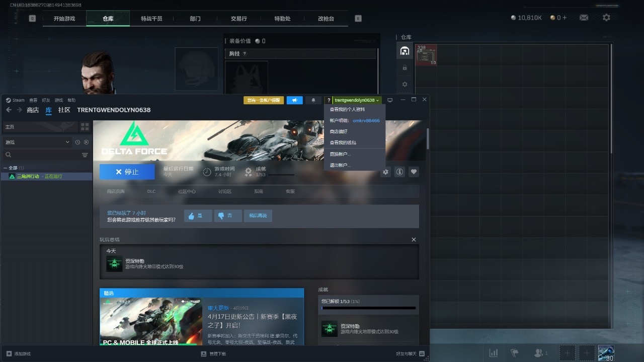Click the library grid view icon
The height and width of the screenshot is (362, 644).
point(85,127)
